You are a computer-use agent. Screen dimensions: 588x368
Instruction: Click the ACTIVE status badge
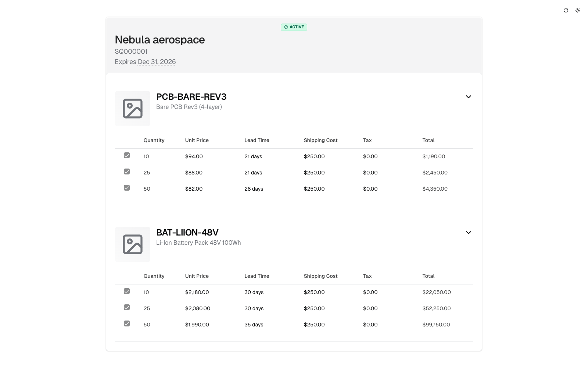coord(294,27)
